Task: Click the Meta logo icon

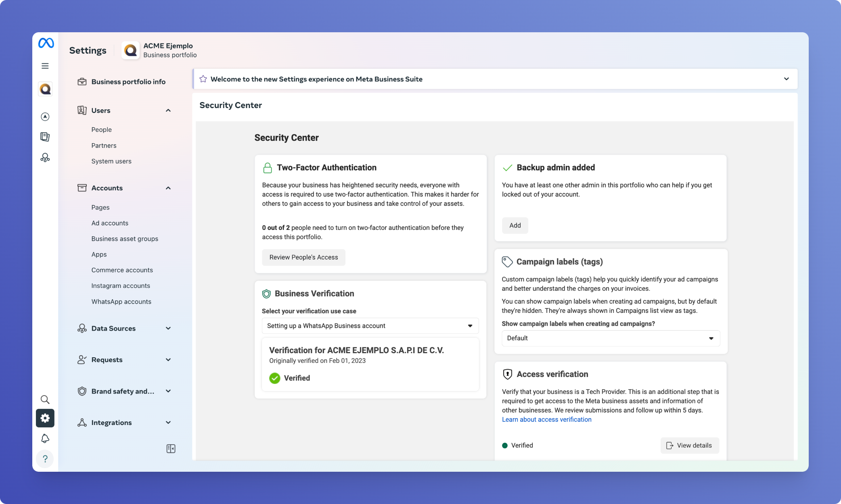Action: pyautogui.click(x=46, y=43)
